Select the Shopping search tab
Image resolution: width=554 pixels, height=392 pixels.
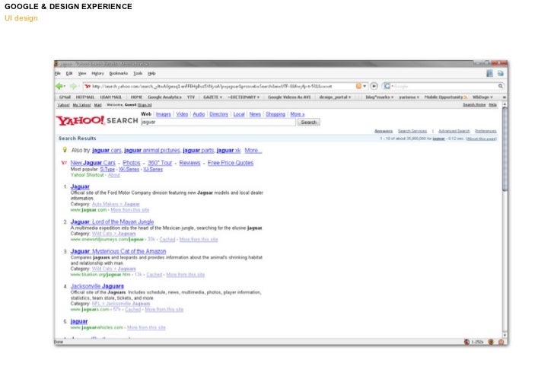click(275, 114)
